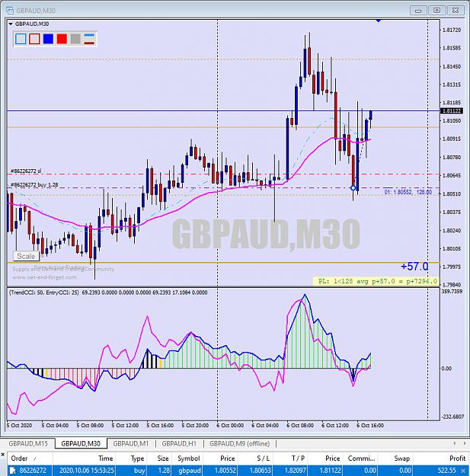Switch to the GBPAUD,H1 chart tab
The height and width of the screenshot is (476, 470).
pos(179,443)
